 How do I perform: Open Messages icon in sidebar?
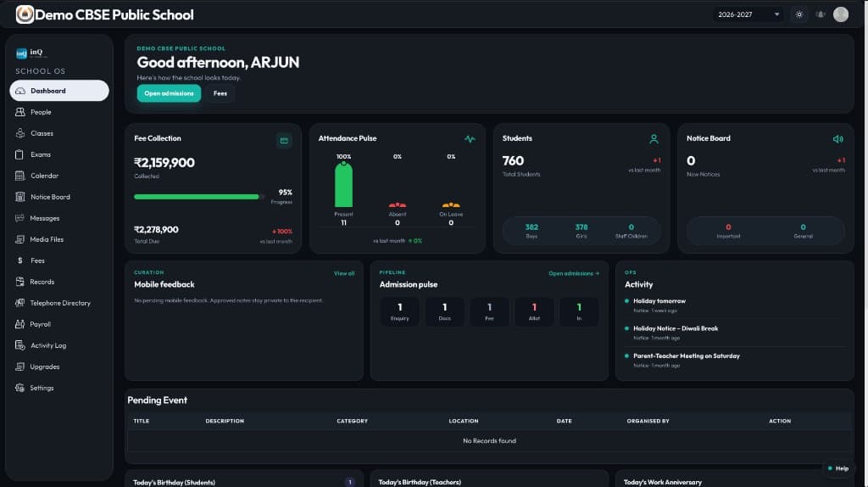[x=20, y=218]
